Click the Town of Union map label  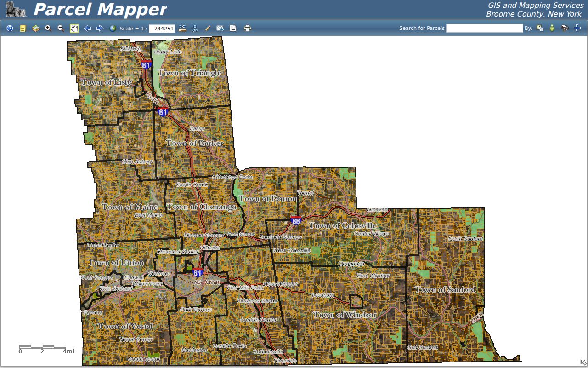tap(116, 262)
